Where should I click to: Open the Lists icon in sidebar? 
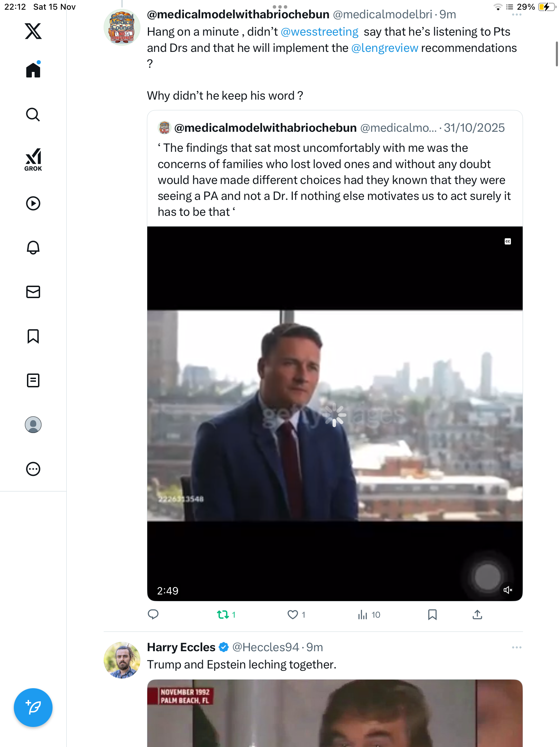[x=33, y=380]
